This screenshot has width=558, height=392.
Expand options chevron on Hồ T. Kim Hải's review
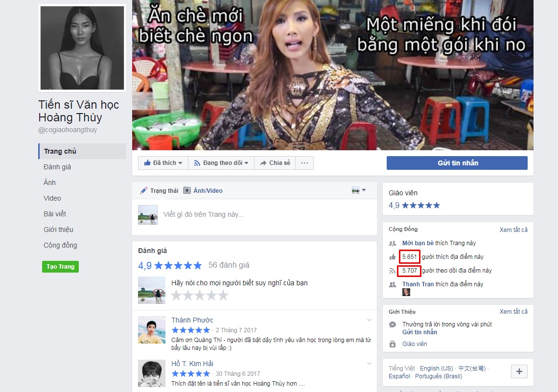point(370,364)
